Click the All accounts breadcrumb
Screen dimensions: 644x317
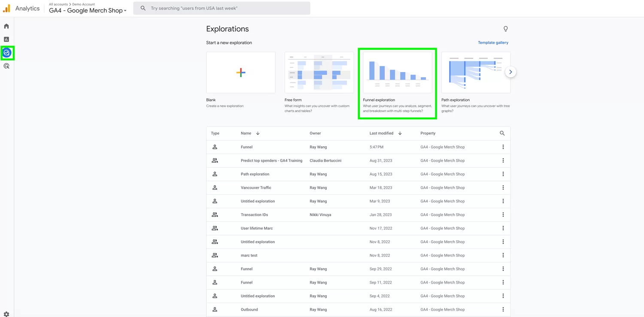pos(58,4)
